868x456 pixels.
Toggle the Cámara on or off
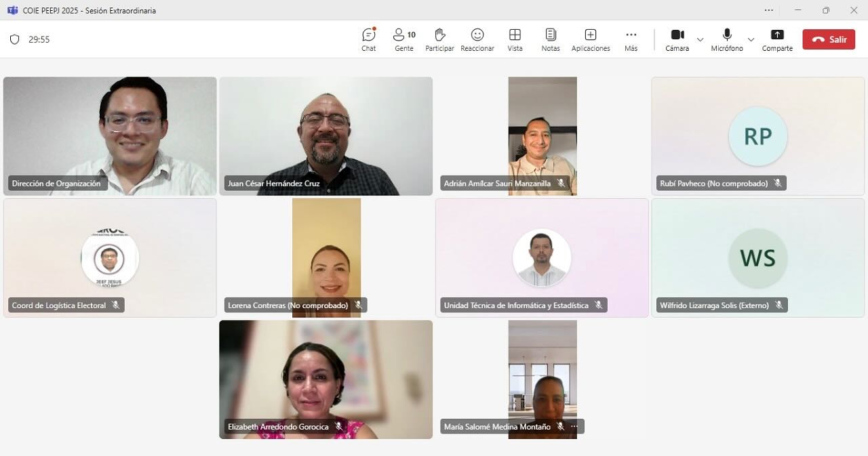pyautogui.click(x=677, y=39)
